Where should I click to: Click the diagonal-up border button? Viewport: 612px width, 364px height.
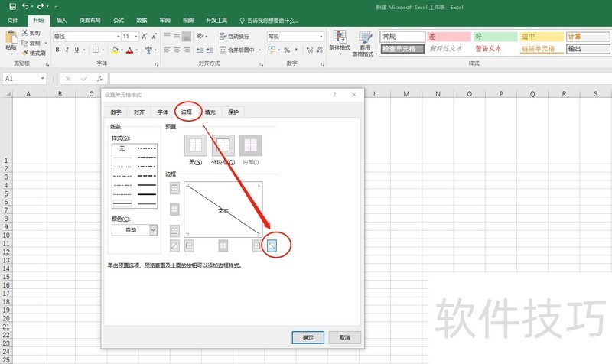pyautogui.click(x=174, y=245)
